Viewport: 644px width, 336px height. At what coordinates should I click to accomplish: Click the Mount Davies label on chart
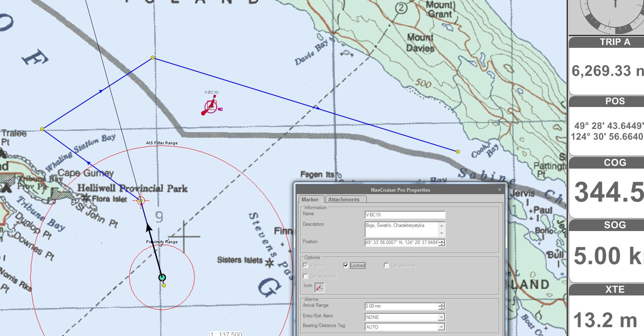pos(420,43)
